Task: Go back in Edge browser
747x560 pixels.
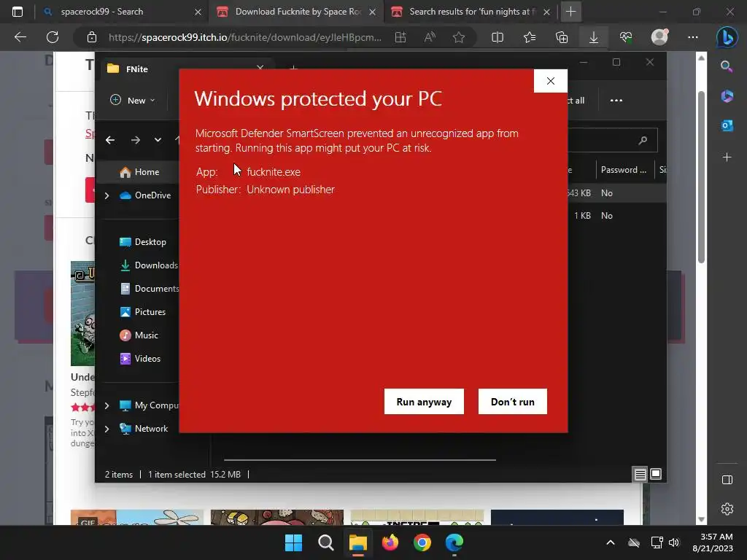Action: coord(20,37)
